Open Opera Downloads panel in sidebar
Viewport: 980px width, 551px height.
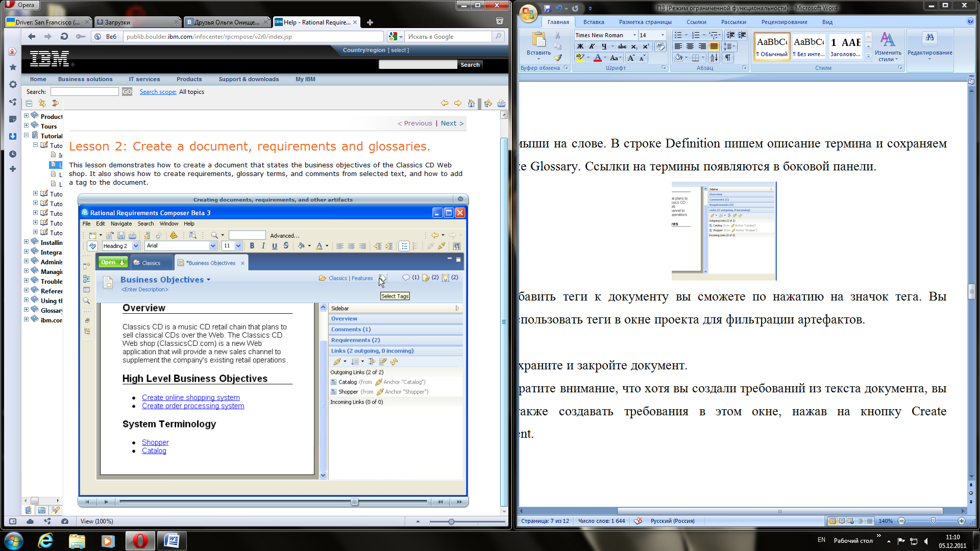tap(13, 136)
